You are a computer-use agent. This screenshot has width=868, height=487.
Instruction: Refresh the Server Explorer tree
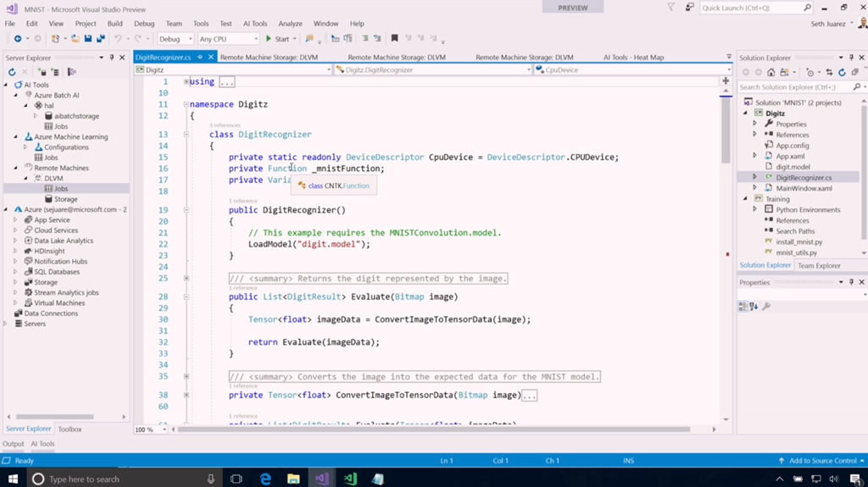[x=12, y=72]
